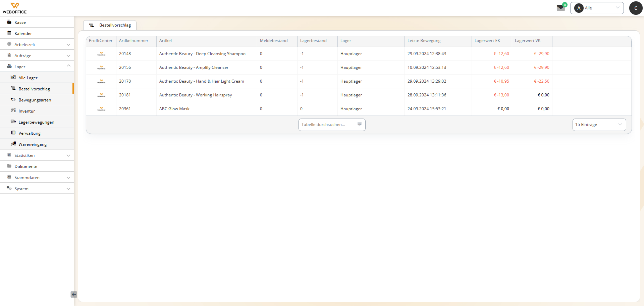Click the Kalender calendar icon

9,33
